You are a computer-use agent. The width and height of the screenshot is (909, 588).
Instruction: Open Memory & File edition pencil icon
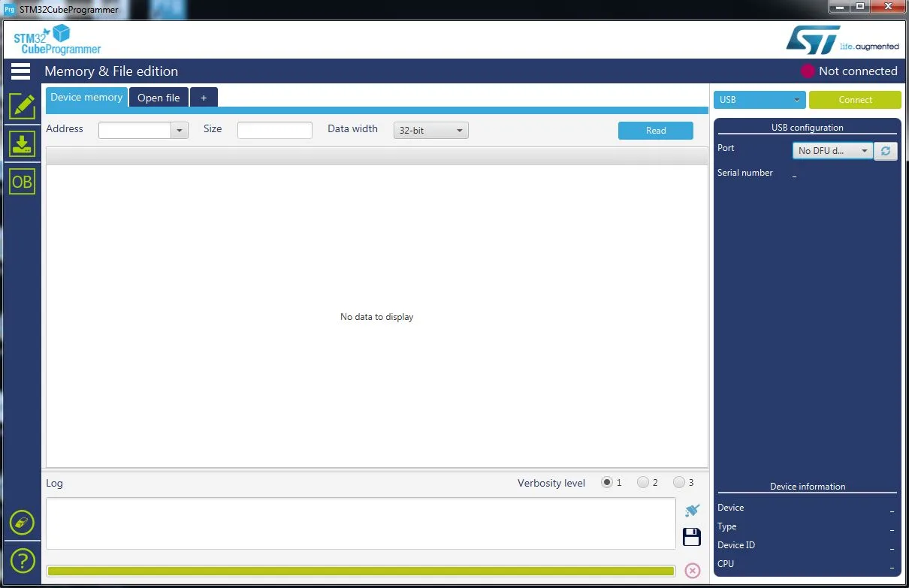click(x=22, y=106)
